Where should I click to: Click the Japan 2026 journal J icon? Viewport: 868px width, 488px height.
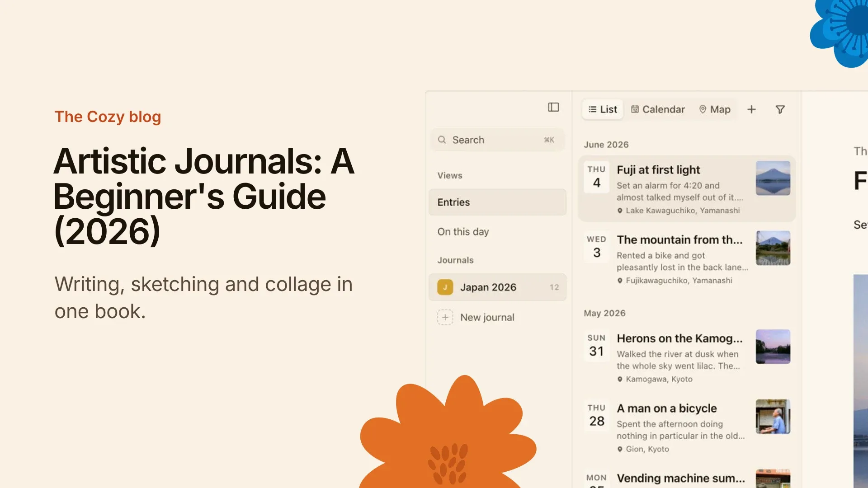[x=445, y=287]
